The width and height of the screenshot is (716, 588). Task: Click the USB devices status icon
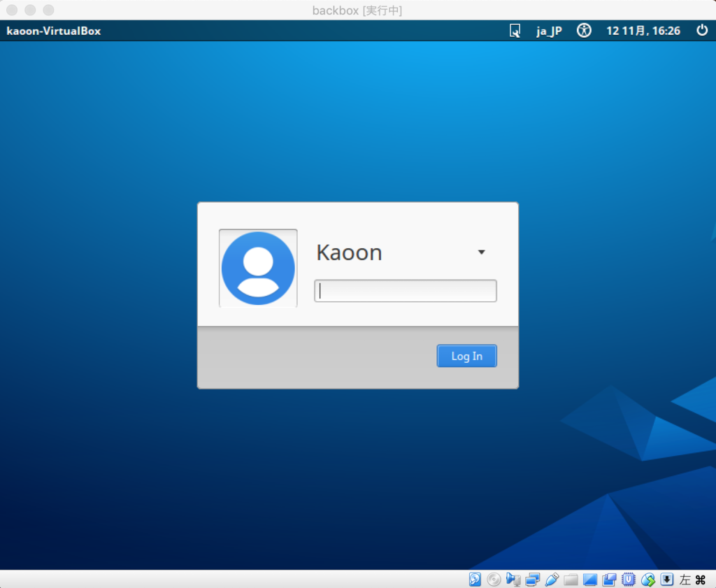552,580
